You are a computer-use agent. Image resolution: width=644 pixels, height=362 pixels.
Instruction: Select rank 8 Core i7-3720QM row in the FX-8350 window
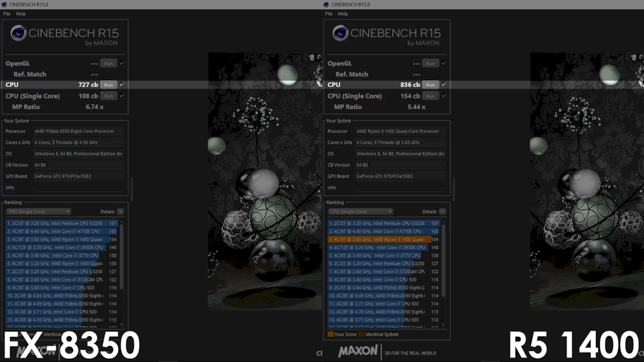click(x=61, y=279)
